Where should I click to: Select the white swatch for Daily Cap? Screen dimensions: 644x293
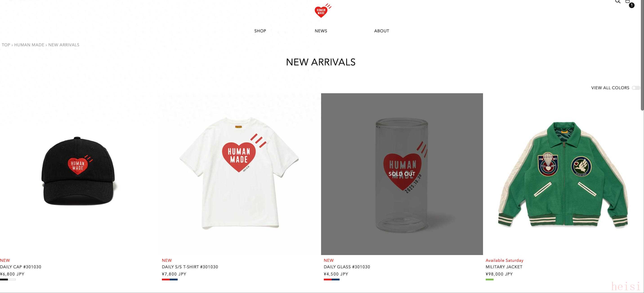pos(12,280)
